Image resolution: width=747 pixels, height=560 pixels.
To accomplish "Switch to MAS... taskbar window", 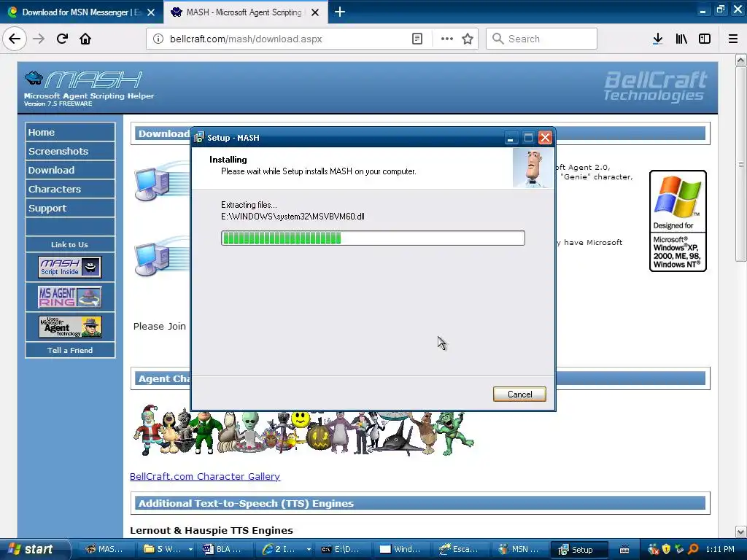I will coord(105,549).
